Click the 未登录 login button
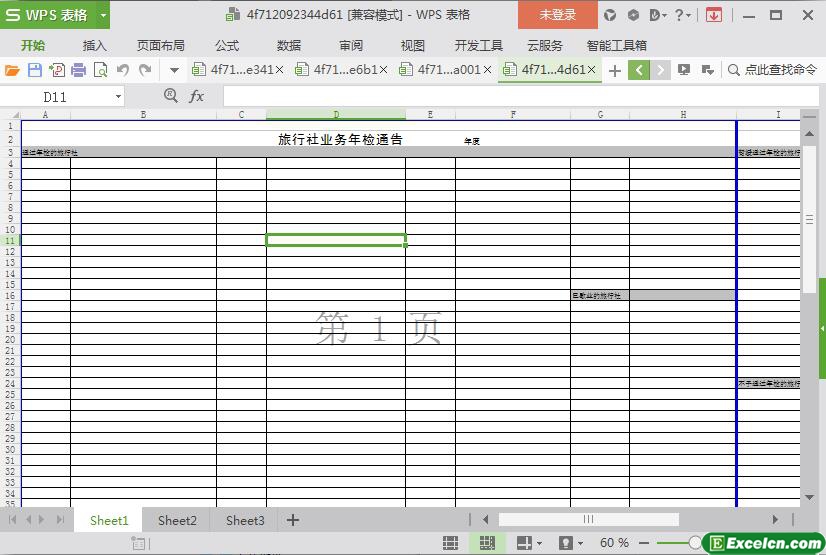 (x=557, y=15)
